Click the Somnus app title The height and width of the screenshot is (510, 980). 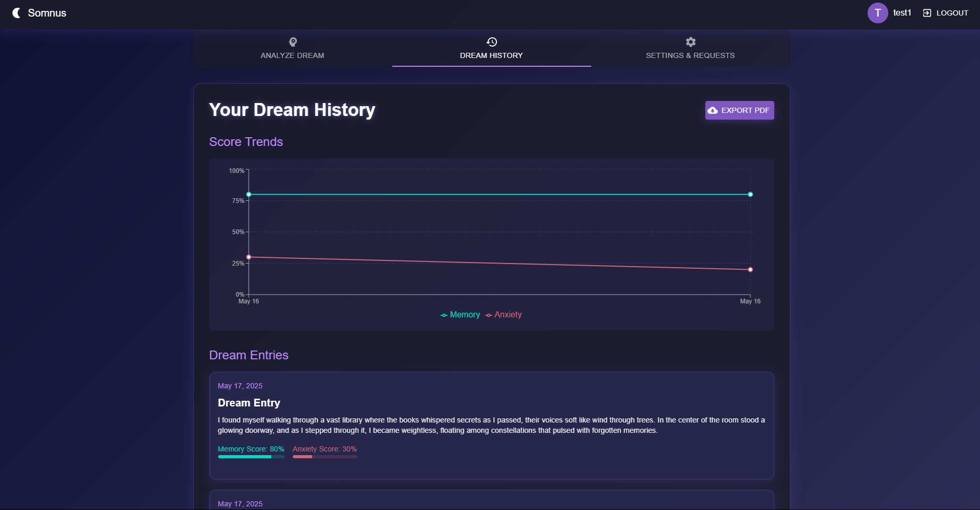(x=47, y=13)
